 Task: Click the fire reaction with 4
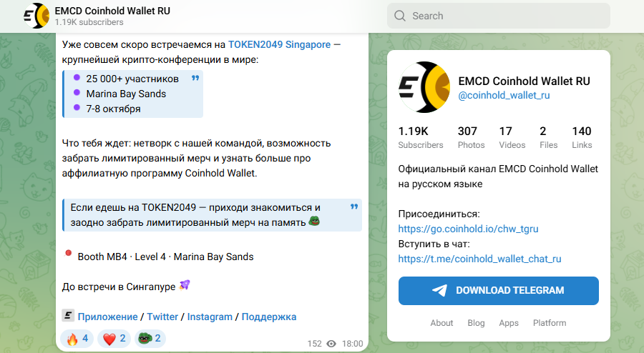click(77, 339)
